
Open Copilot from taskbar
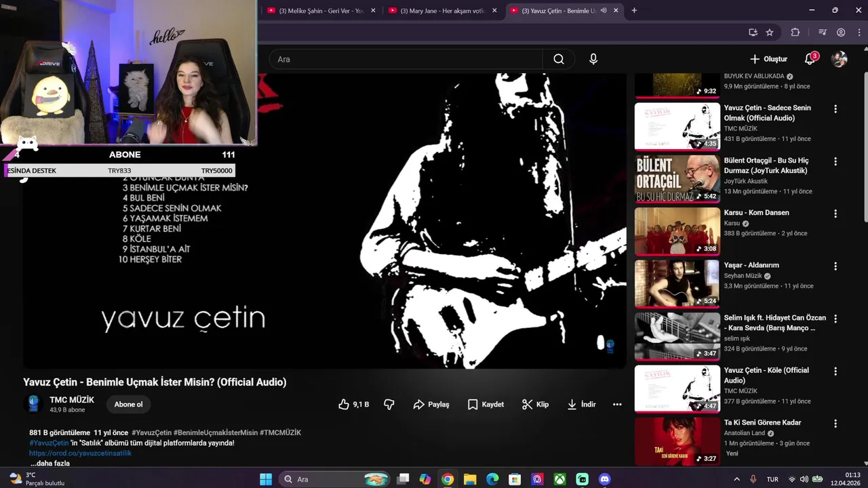pos(425,479)
